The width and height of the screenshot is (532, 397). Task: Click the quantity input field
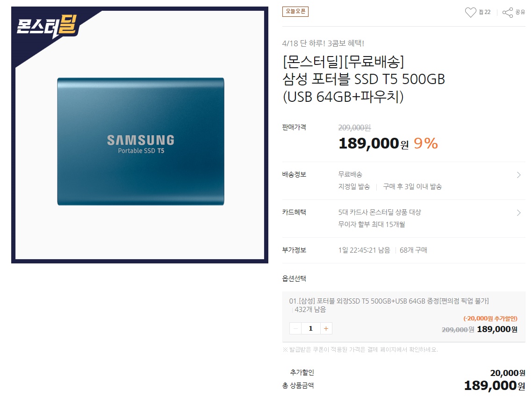pos(311,328)
